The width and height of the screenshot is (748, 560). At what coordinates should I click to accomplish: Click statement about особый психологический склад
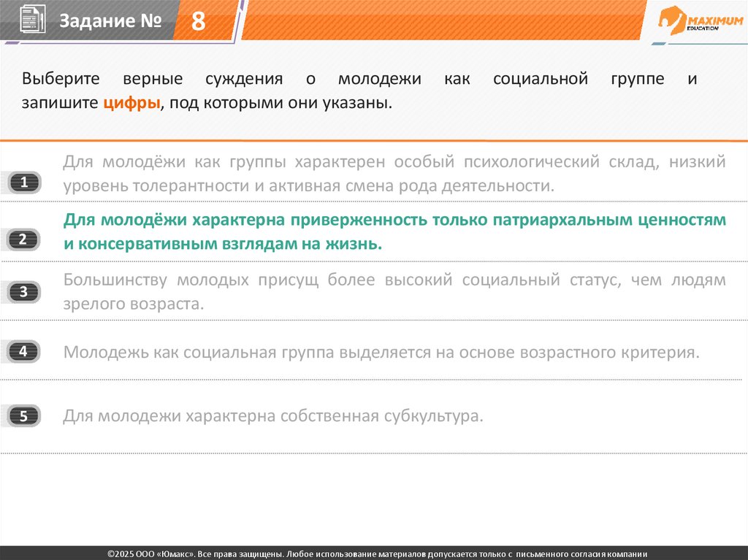click(394, 174)
